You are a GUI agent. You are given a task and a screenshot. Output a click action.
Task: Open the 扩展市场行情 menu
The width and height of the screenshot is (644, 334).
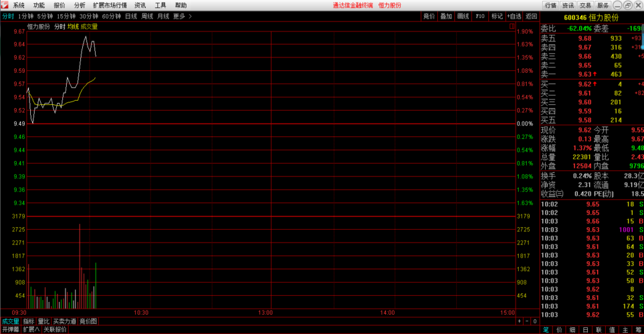(110, 5)
